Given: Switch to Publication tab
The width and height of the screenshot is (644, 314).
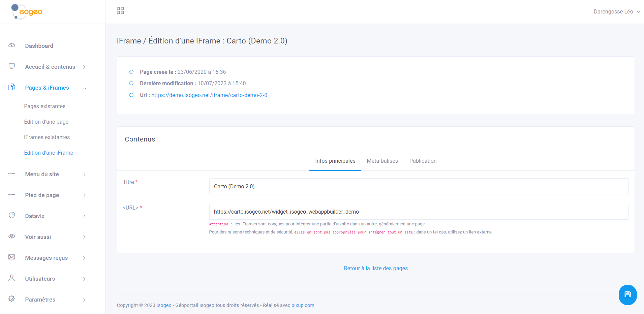Looking at the screenshot, I should pyautogui.click(x=423, y=161).
